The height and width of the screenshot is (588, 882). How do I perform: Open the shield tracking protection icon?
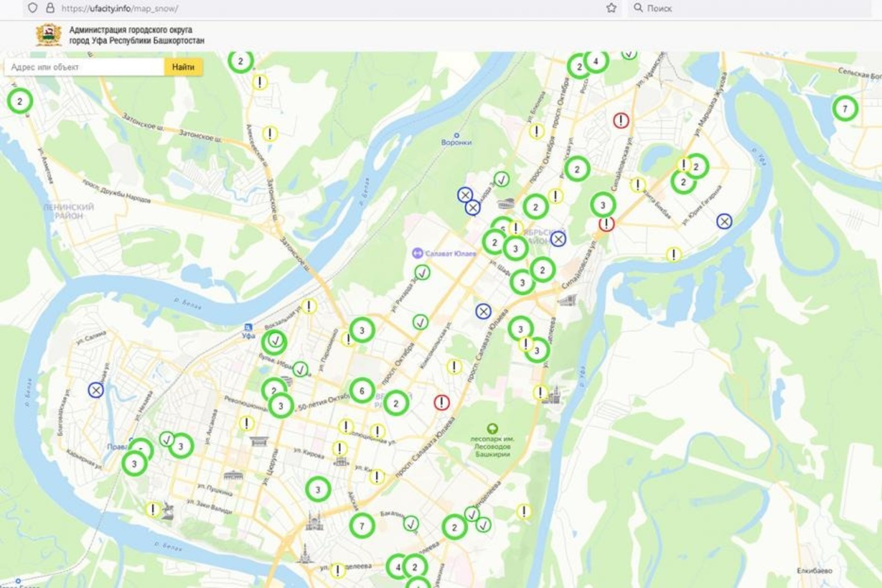click(33, 8)
